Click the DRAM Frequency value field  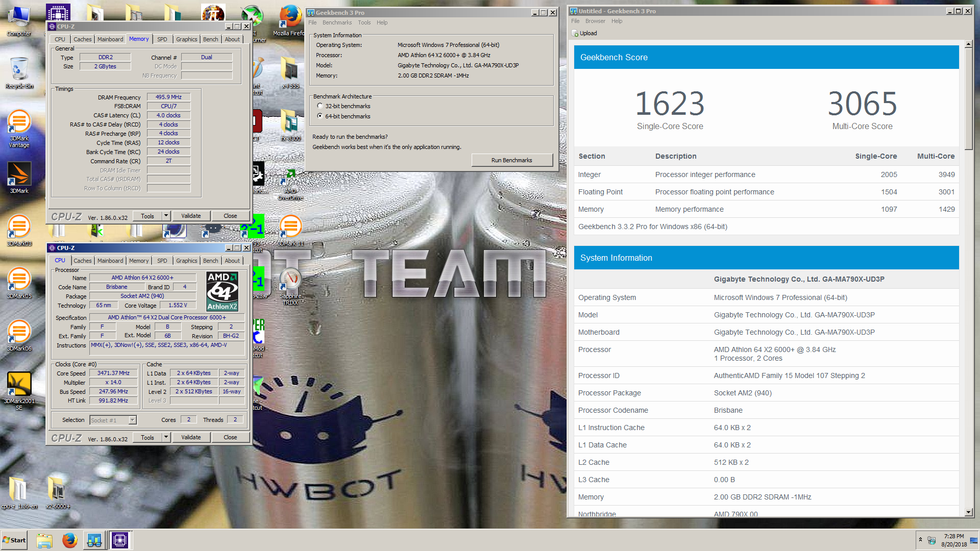point(168,97)
